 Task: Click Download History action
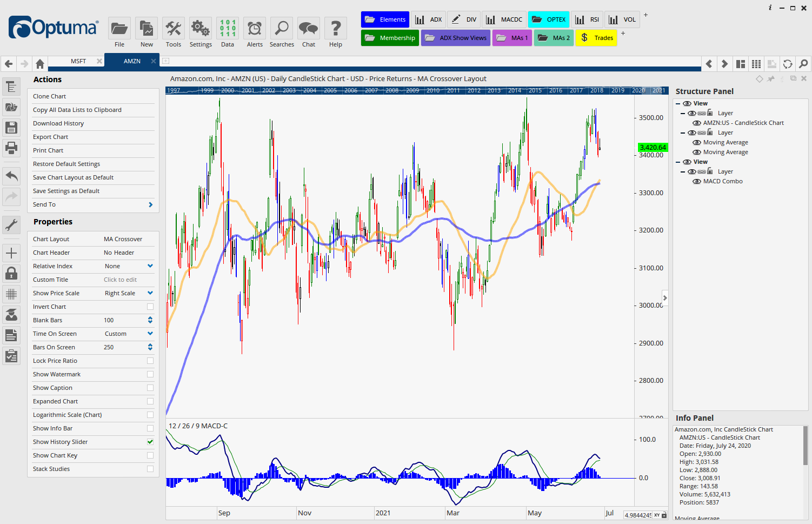[x=58, y=123]
